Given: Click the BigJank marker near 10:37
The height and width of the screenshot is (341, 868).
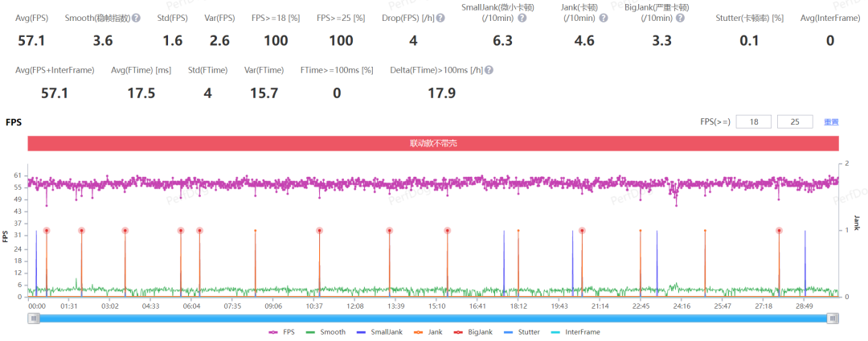Looking at the screenshot, I should (319, 230).
